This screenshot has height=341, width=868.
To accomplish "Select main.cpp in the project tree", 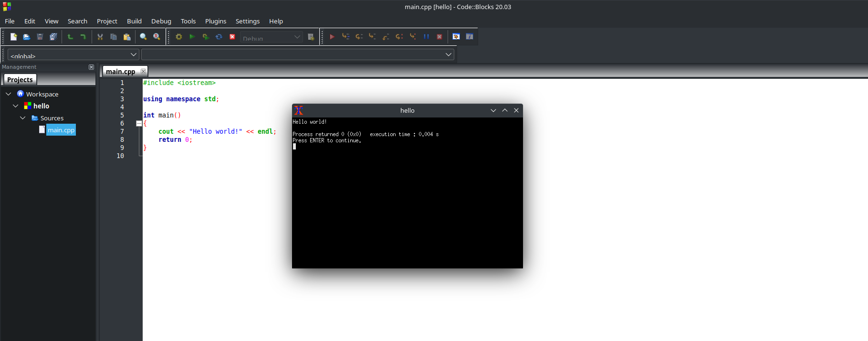I will click(x=61, y=130).
